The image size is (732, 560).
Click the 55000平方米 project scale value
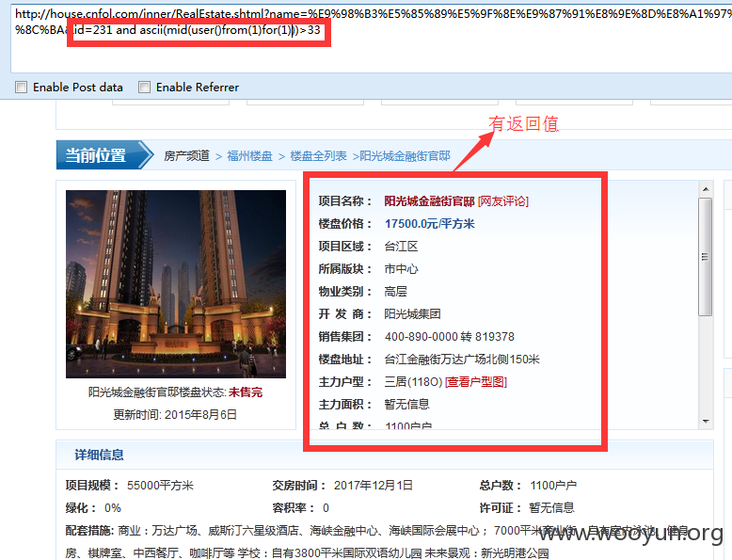160,486
